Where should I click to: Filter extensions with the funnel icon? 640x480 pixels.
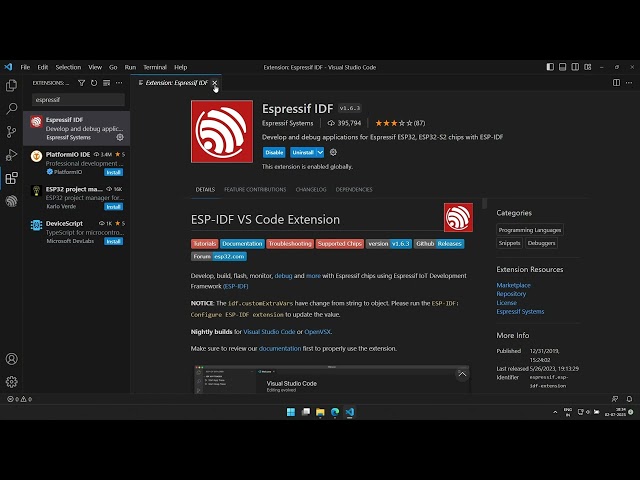[82, 83]
